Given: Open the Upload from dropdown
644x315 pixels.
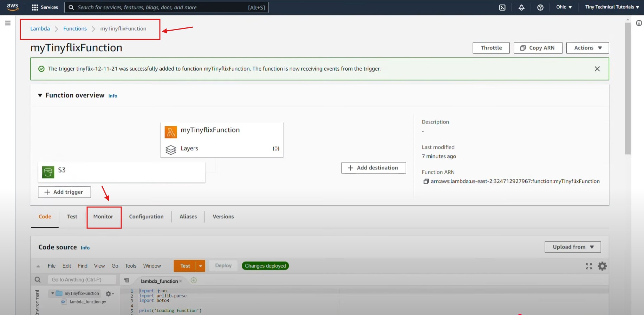Looking at the screenshot, I should (573, 247).
